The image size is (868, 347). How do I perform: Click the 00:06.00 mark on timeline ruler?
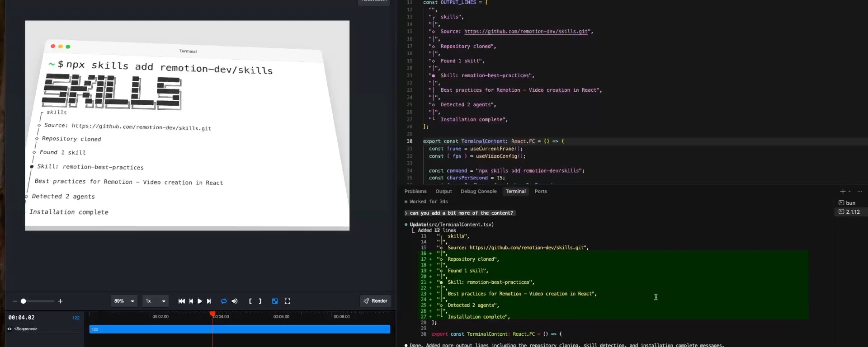coord(281,317)
